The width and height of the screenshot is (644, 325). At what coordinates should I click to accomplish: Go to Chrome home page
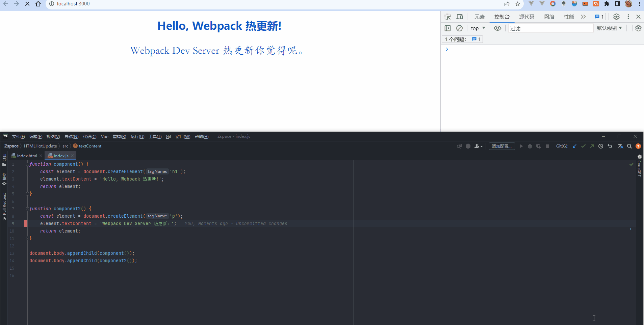coord(38,4)
